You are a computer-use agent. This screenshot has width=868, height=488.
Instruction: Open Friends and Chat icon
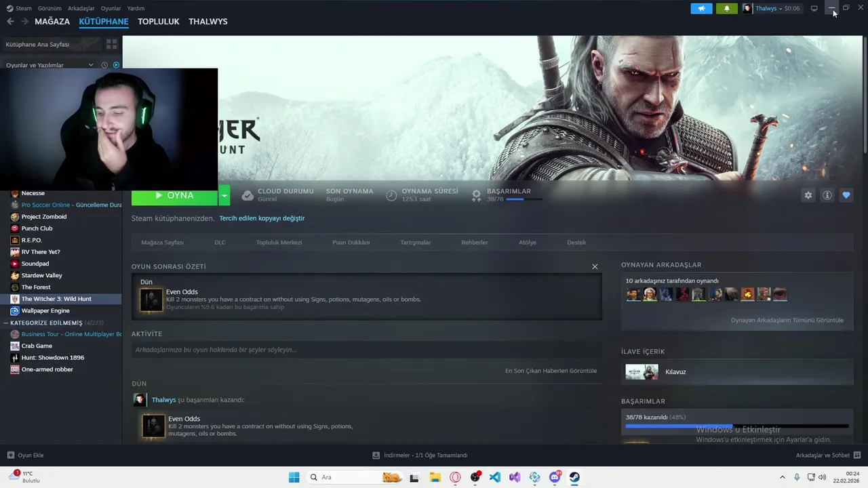pos(856,455)
